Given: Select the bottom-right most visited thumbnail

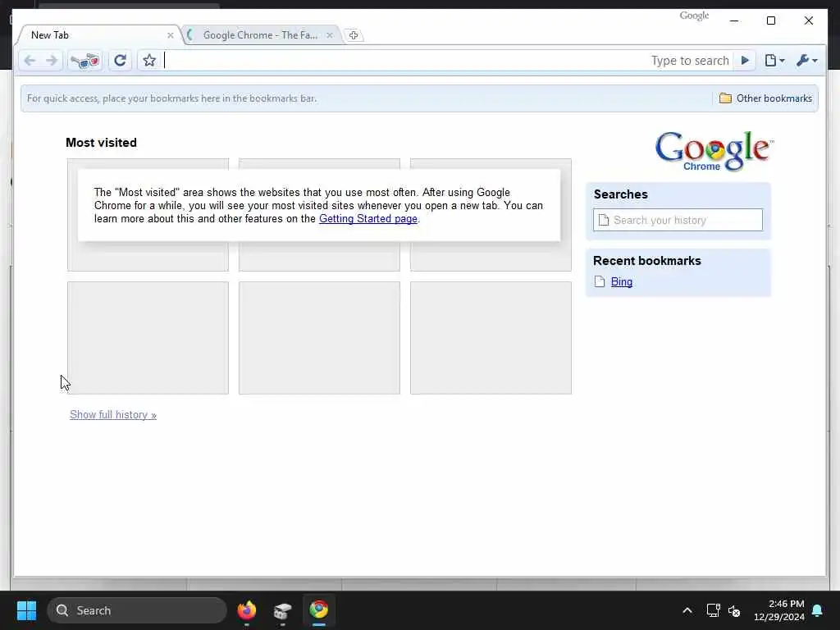Looking at the screenshot, I should click(491, 338).
